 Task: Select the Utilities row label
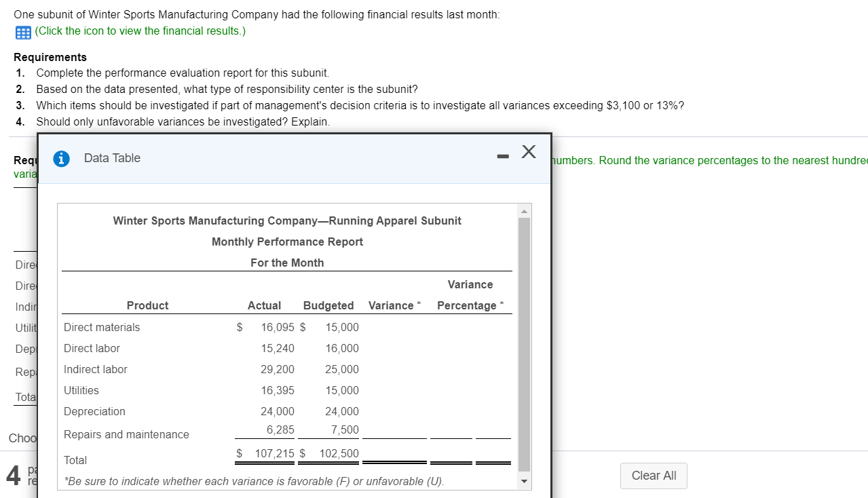81,390
